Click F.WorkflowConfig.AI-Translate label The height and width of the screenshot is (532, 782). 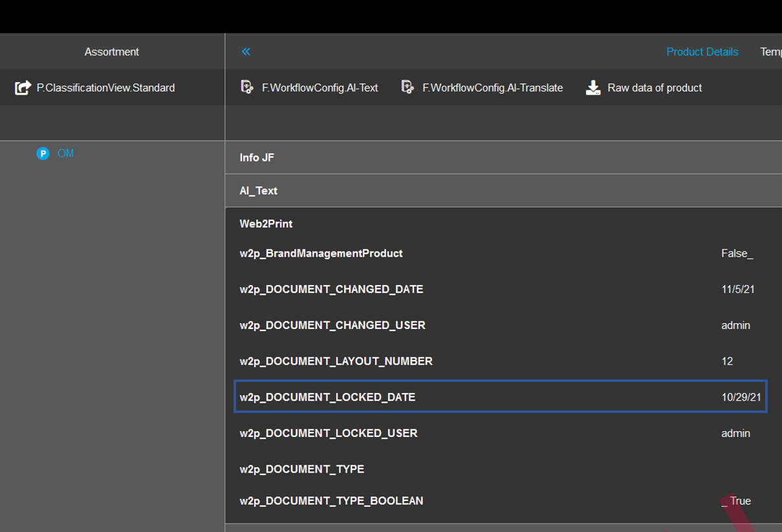pos(492,87)
